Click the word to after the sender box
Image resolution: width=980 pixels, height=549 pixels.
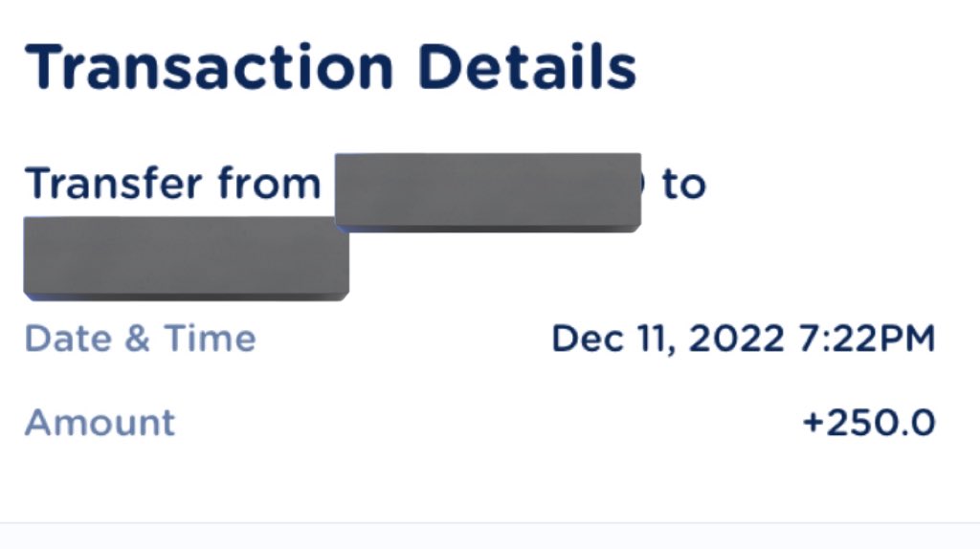(x=683, y=185)
